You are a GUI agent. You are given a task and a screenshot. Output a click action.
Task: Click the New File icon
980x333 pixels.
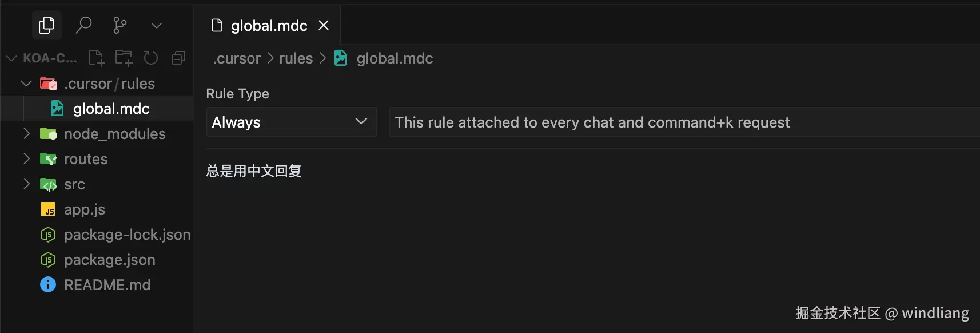[x=97, y=58]
